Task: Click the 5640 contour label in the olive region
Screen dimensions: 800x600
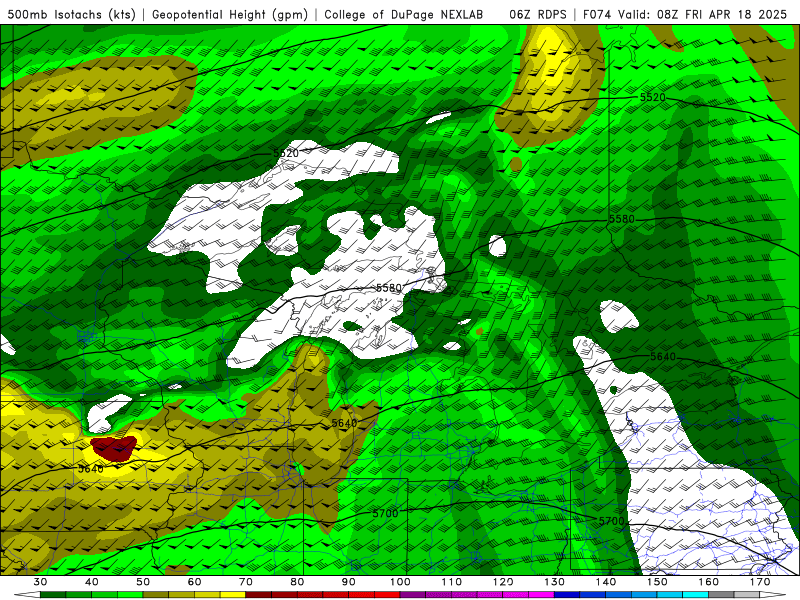Action: click(344, 423)
